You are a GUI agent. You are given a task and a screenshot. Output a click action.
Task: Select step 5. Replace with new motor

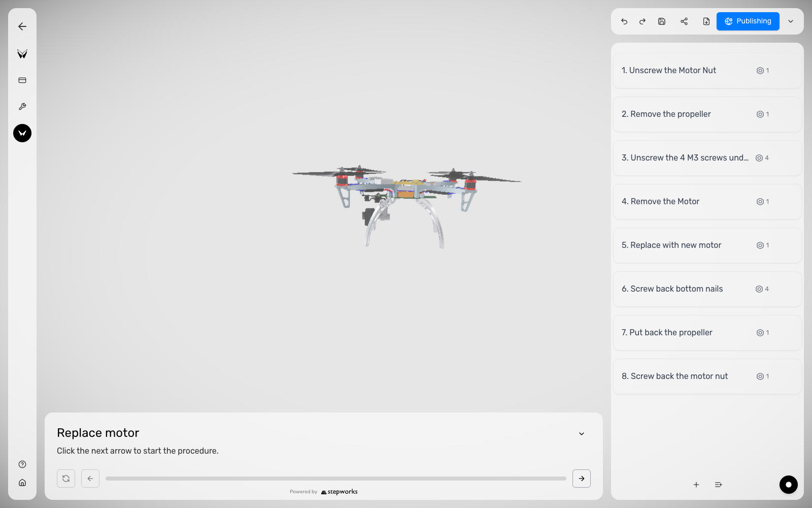[x=707, y=245]
